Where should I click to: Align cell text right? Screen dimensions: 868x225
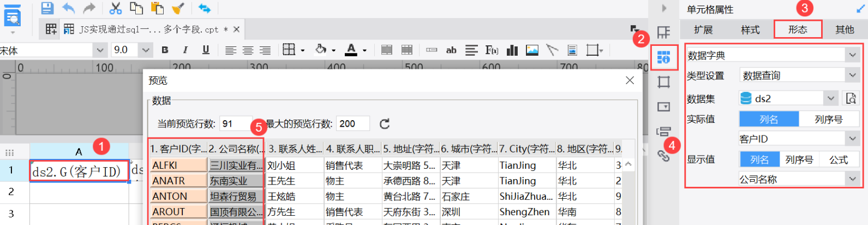265,50
